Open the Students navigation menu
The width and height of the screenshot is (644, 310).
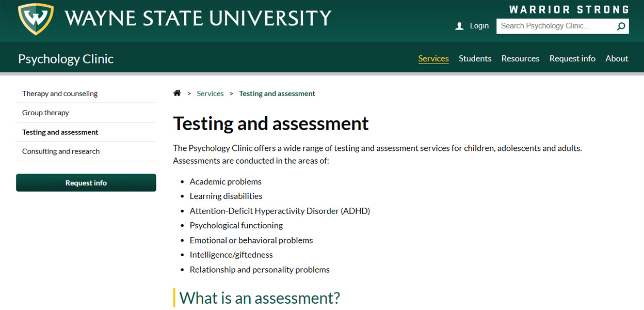click(475, 58)
